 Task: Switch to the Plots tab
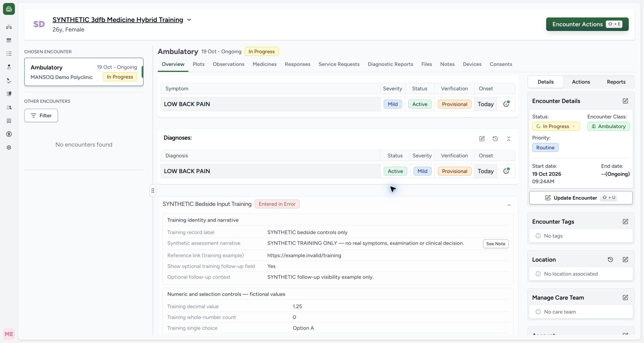point(199,64)
